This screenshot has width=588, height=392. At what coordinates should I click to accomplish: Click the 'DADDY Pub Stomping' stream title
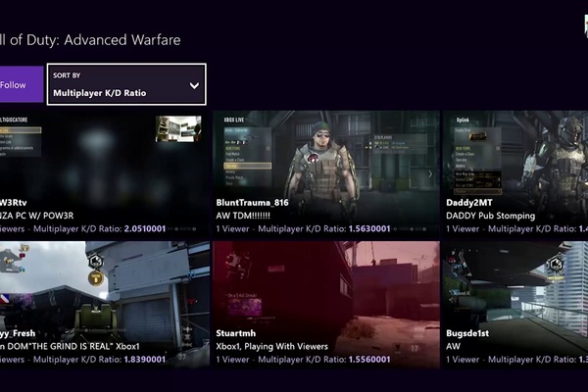(491, 216)
